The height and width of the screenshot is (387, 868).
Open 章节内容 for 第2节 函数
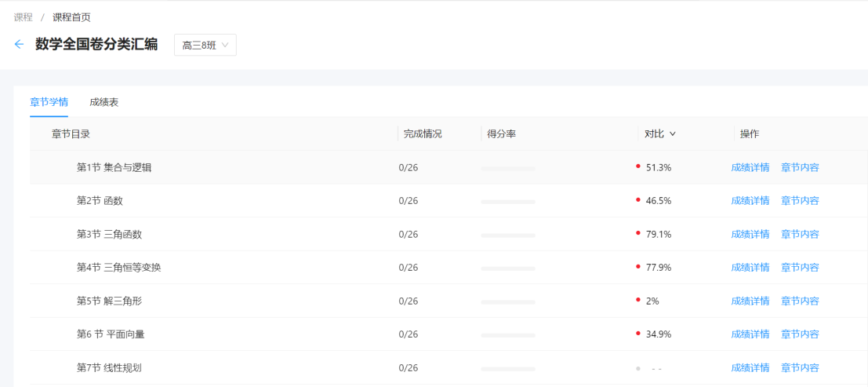pos(800,201)
